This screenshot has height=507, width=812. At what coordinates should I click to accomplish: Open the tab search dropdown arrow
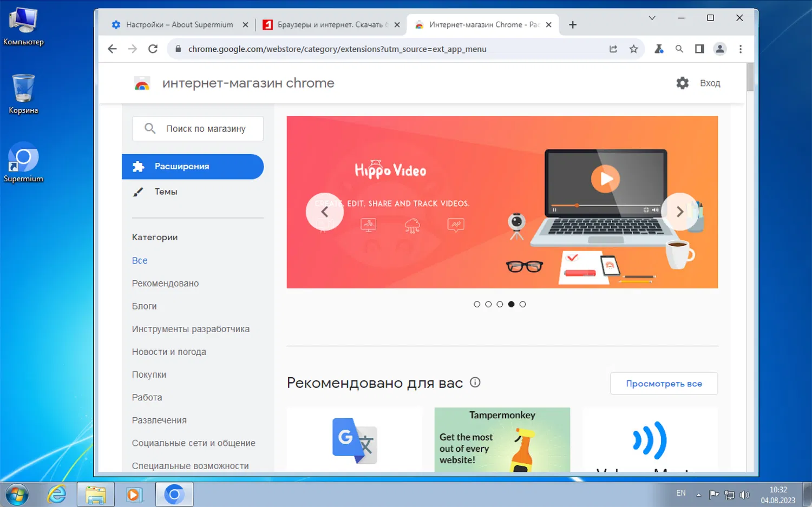(x=652, y=18)
